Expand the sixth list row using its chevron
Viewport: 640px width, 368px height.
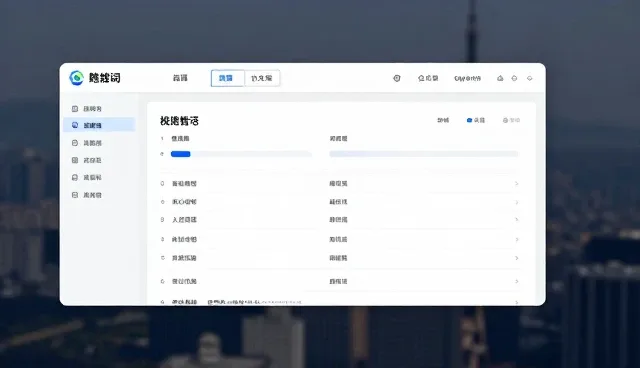point(517,282)
